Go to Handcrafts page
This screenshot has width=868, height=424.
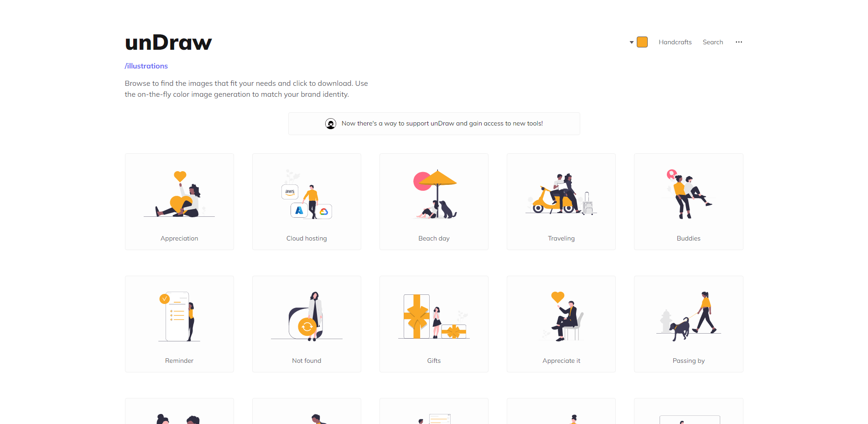point(675,42)
